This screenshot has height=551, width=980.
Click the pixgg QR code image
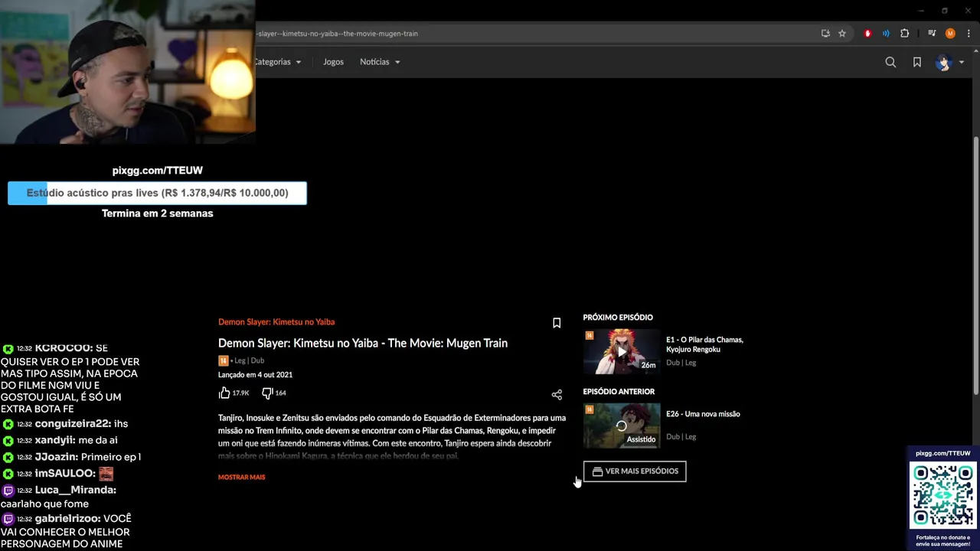[943, 497]
